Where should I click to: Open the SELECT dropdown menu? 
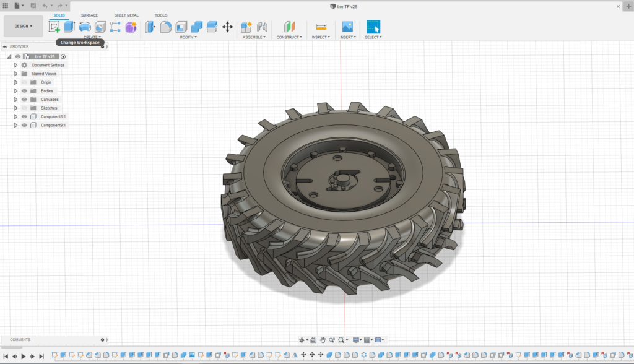(373, 37)
